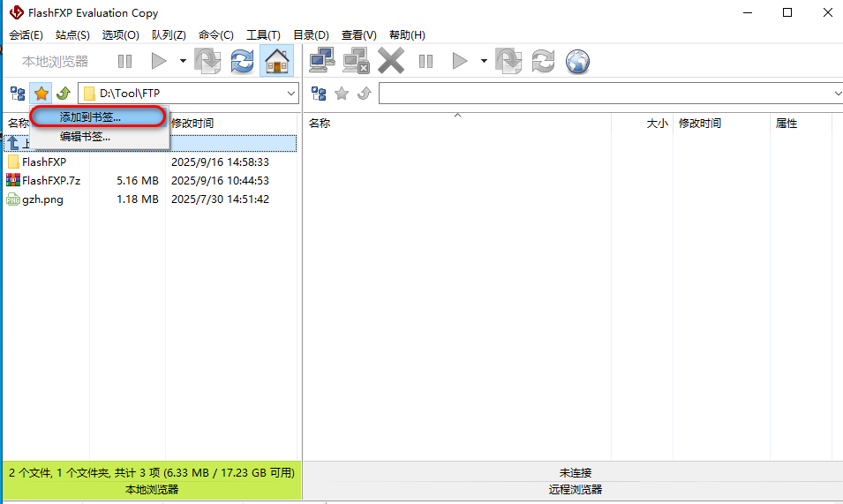Open the 工具(T) menu
843x504 pixels.
263,35
